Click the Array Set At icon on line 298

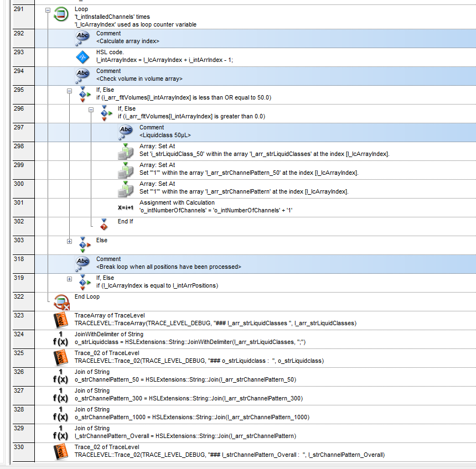[x=126, y=150]
